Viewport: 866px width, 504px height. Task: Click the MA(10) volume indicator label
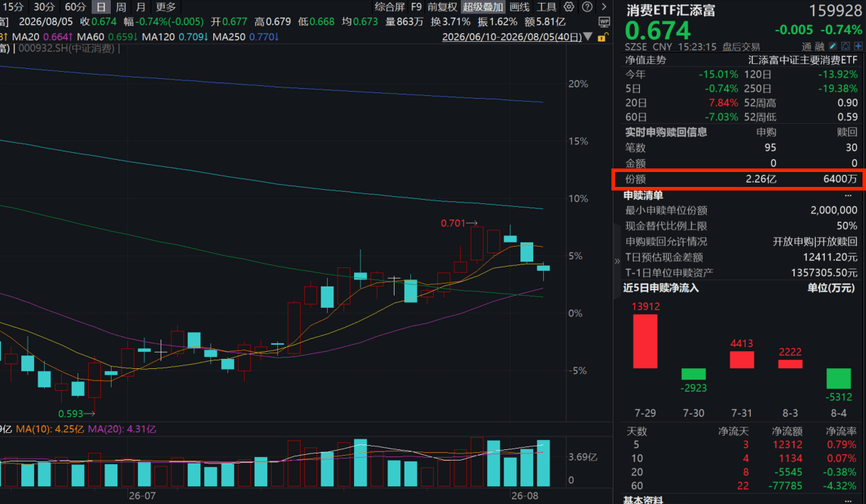point(50,429)
